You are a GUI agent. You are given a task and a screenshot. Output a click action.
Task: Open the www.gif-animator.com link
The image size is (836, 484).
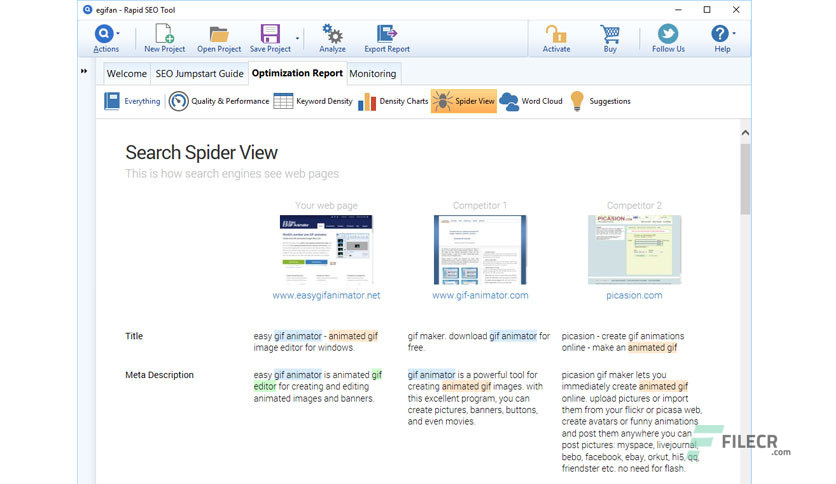[x=480, y=295]
